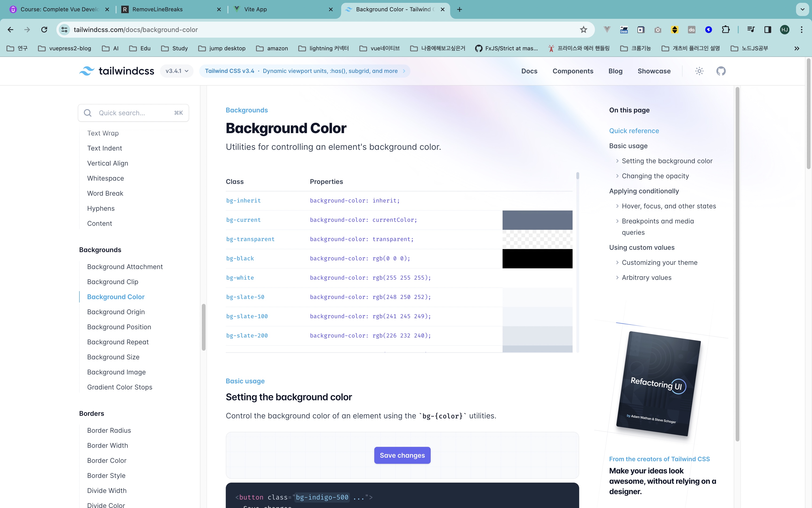Open the AI bookmark folder
812x508 pixels.
tap(110, 48)
